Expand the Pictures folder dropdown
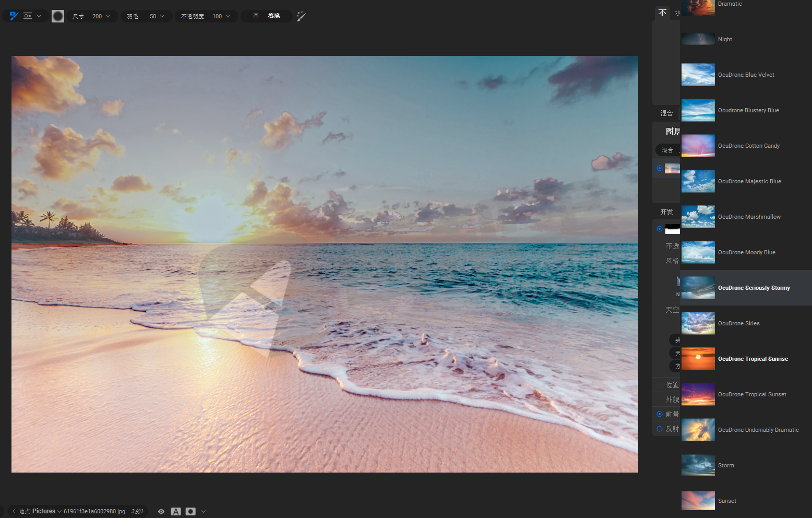 59,511
